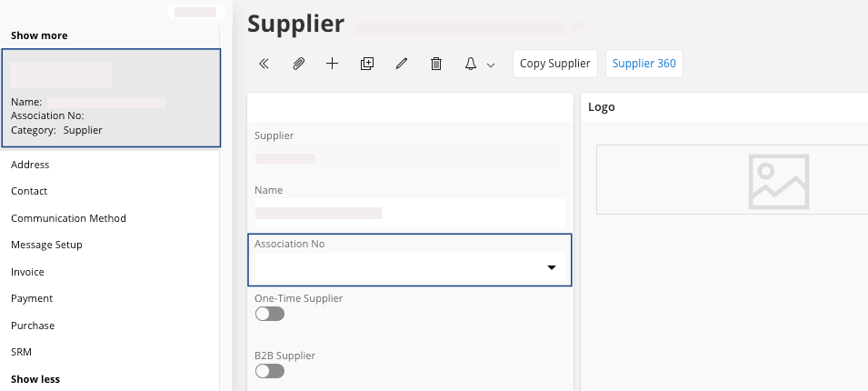Screen dimensions: 868x391
Task: Add a new supplier with plus icon
Action: pos(332,64)
